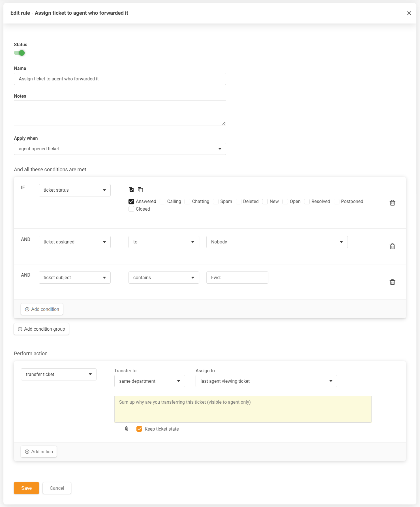Open the Apply when dropdown
Image resolution: width=420 pixels, height=507 pixels.
point(120,149)
